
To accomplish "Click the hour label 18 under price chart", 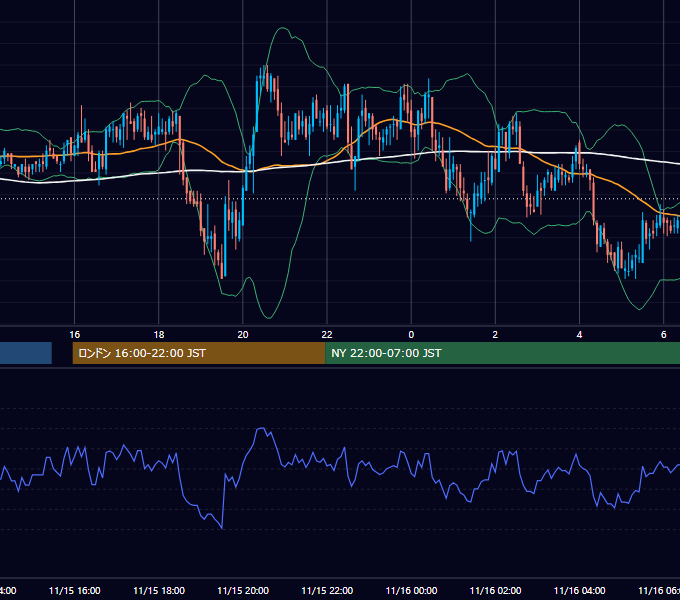I will [159, 334].
